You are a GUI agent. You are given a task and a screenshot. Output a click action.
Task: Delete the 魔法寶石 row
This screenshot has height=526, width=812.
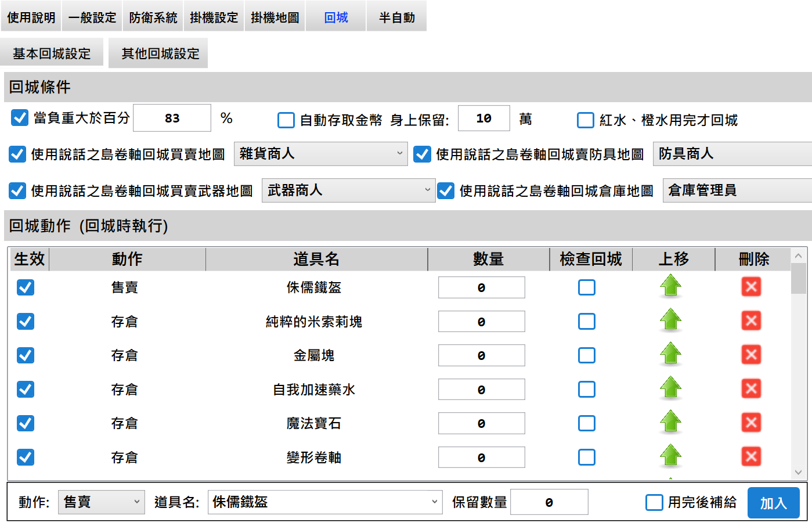point(751,423)
